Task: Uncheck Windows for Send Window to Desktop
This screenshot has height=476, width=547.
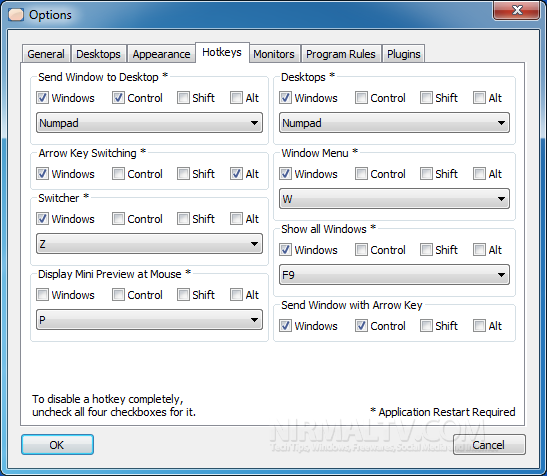Action: pyautogui.click(x=43, y=98)
